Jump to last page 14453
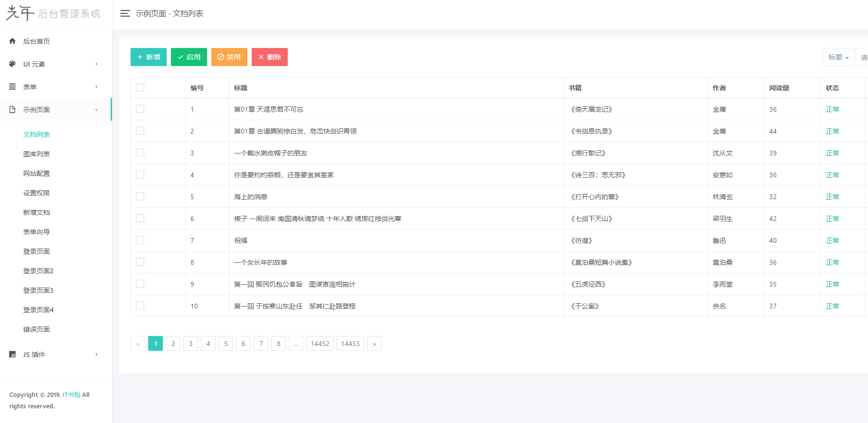The height and width of the screenshot is (423, 868). [x=350, y=344]
